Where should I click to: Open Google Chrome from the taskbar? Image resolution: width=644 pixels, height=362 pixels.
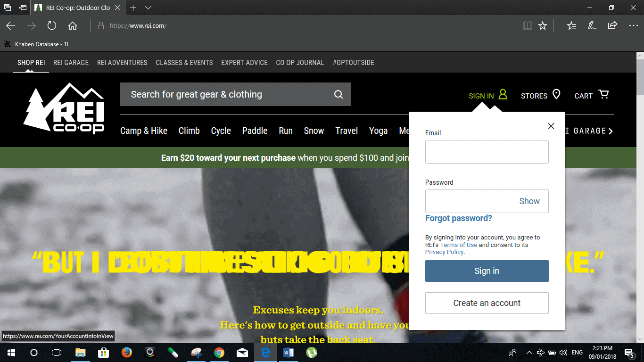219,353
